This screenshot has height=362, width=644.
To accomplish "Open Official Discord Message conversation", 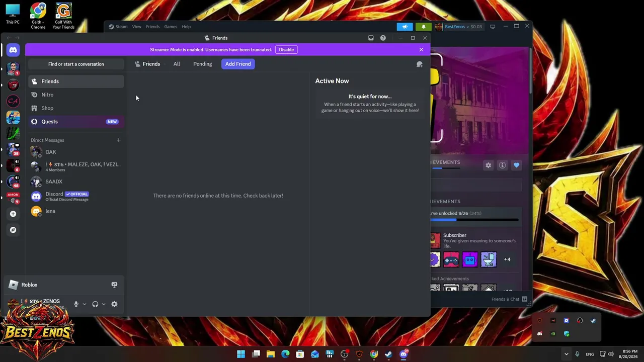I will [76, 196].
